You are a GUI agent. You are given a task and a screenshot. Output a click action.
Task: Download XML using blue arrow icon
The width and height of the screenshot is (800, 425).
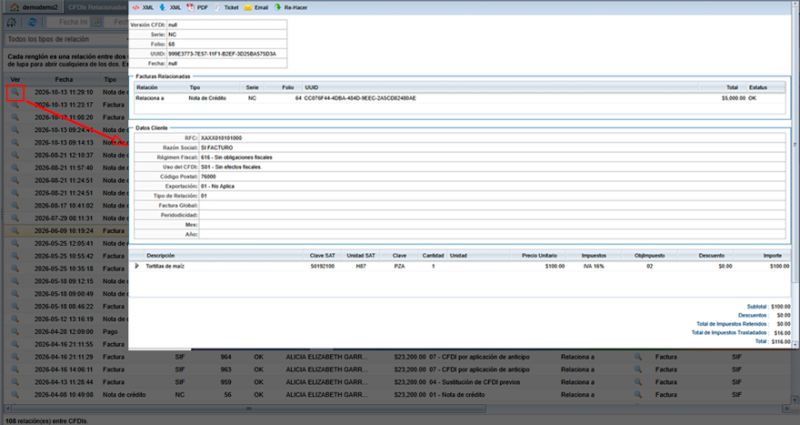(x=170, y=8)
